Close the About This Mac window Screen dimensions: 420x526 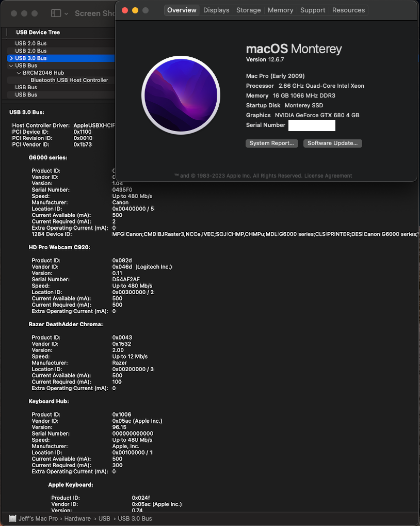click(x=125, y=10)
